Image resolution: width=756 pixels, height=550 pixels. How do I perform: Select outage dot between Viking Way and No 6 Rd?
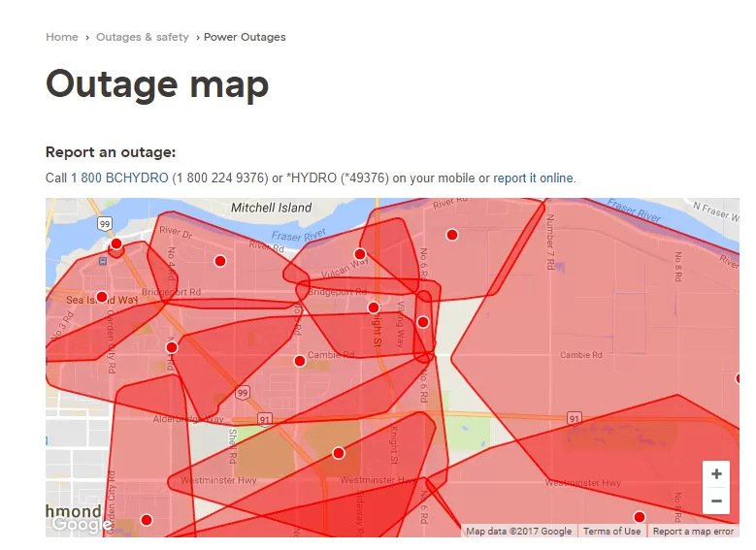(x=423, y=321)
